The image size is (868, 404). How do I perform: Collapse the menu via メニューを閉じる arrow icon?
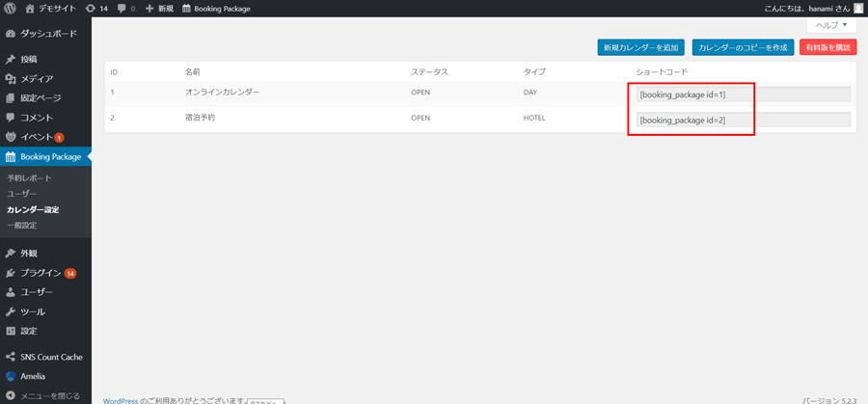(x=10, y=396)
